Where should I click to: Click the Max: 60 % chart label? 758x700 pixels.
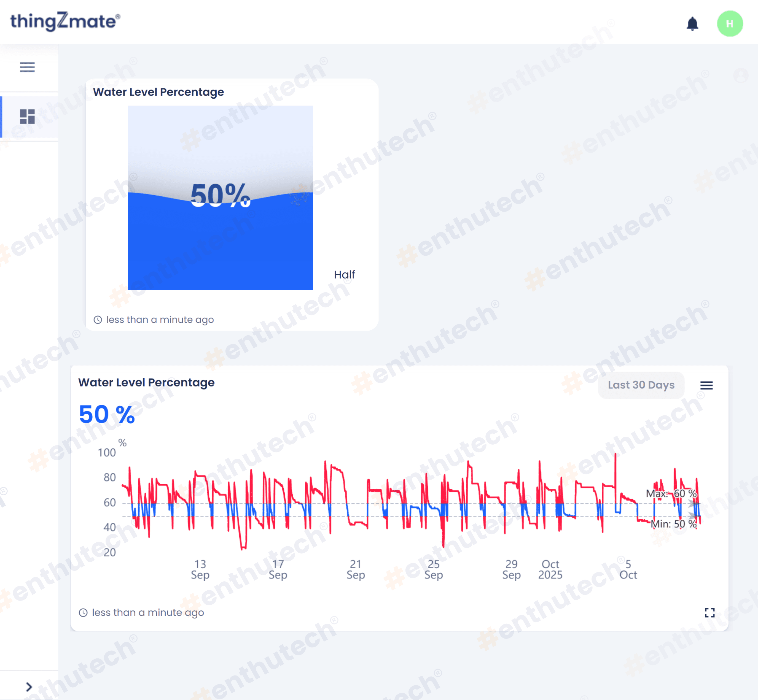(671, 494)
